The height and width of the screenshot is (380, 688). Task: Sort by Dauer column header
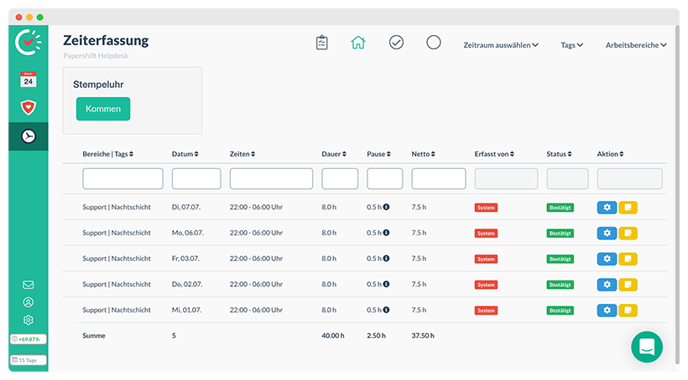point(334,154)
